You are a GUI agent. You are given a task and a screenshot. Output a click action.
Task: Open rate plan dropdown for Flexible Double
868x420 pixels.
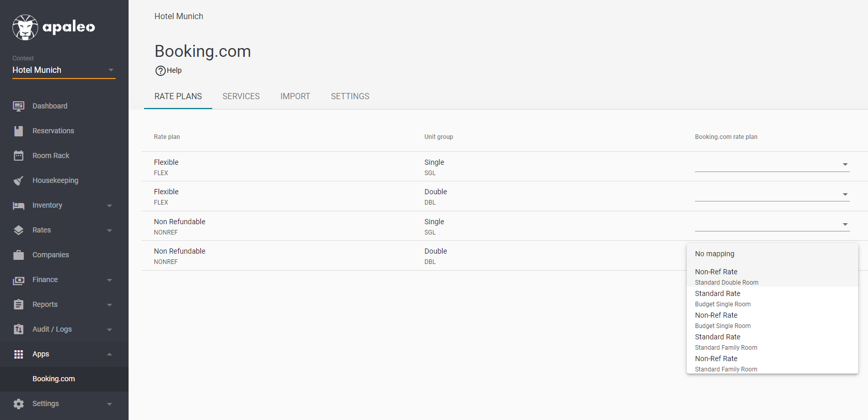pyautogui.click(x=772, y=194)
